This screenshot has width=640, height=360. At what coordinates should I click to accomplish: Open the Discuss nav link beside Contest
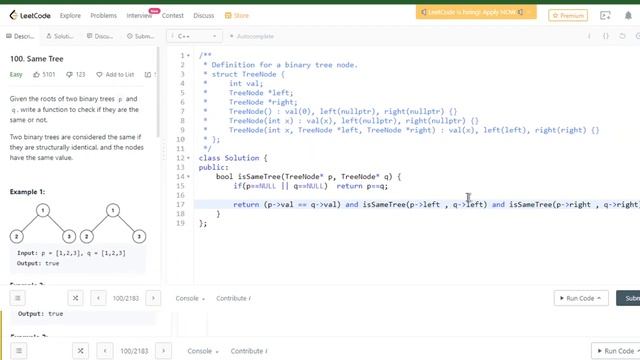point(204,16)
